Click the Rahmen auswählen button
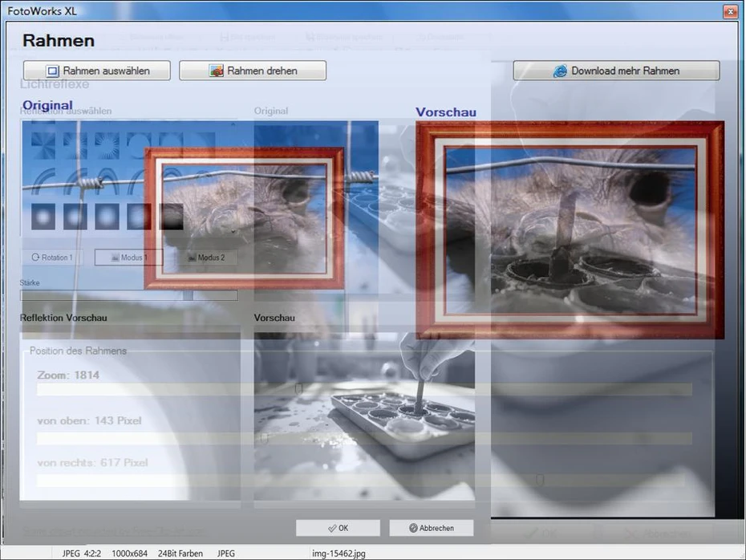746x560 pixels. pyautogui.click(x=97, y=71)
